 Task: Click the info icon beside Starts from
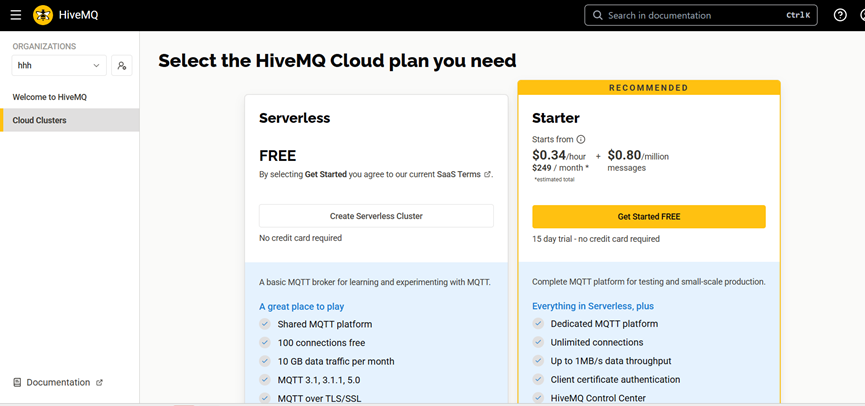click(581, 140)
